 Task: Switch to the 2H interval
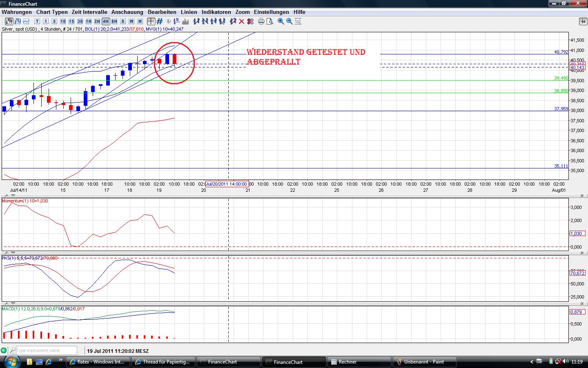(97, 21)
